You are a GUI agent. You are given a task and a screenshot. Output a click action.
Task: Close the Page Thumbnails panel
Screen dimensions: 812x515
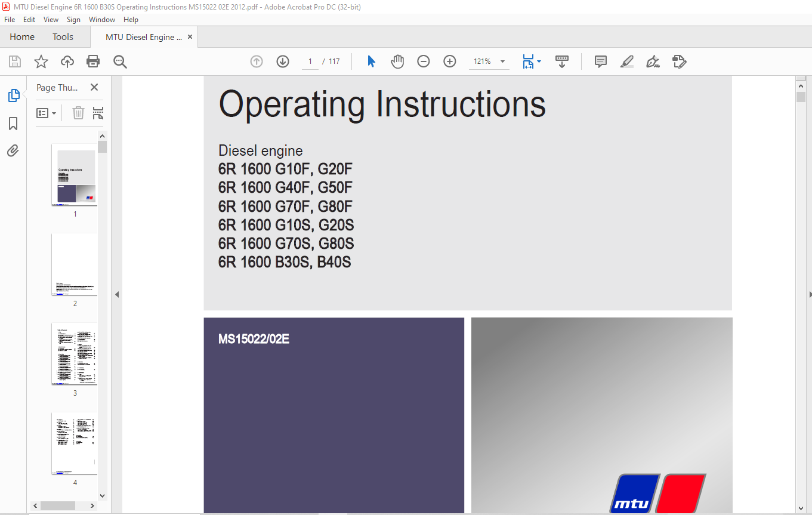[94, 87]
